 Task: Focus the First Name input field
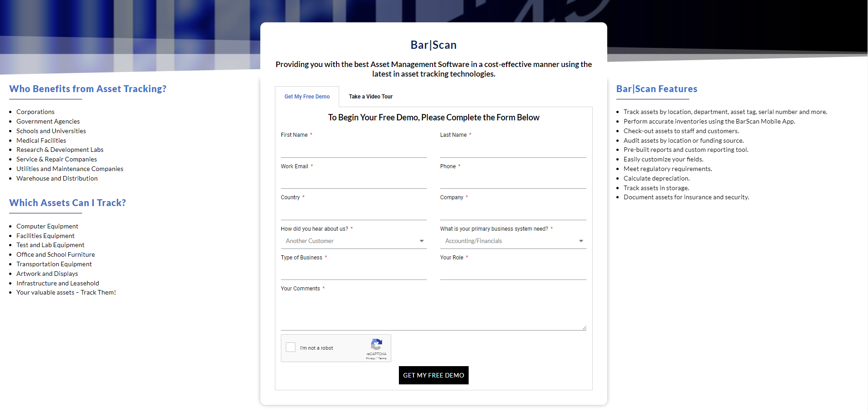(x=354, y=150)
